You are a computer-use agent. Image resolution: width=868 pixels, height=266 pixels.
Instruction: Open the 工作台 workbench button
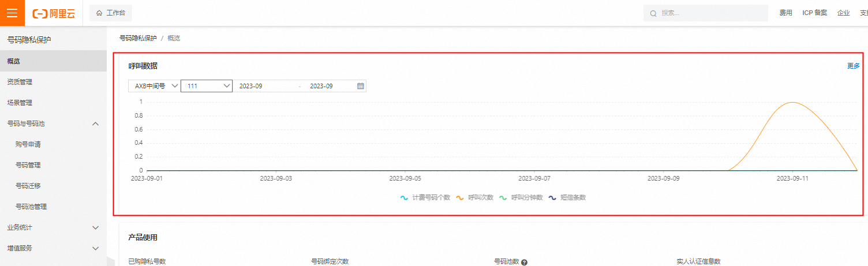(110, 13)
